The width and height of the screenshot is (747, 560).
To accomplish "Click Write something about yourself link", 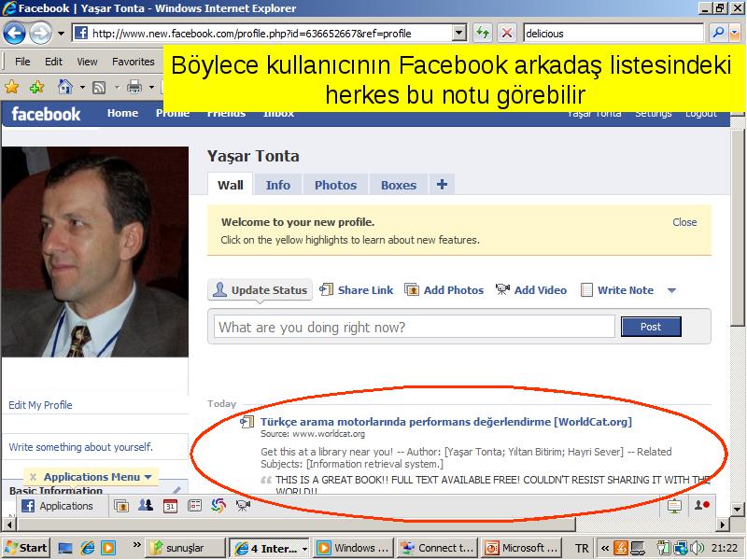I will (x=80, y=447).
